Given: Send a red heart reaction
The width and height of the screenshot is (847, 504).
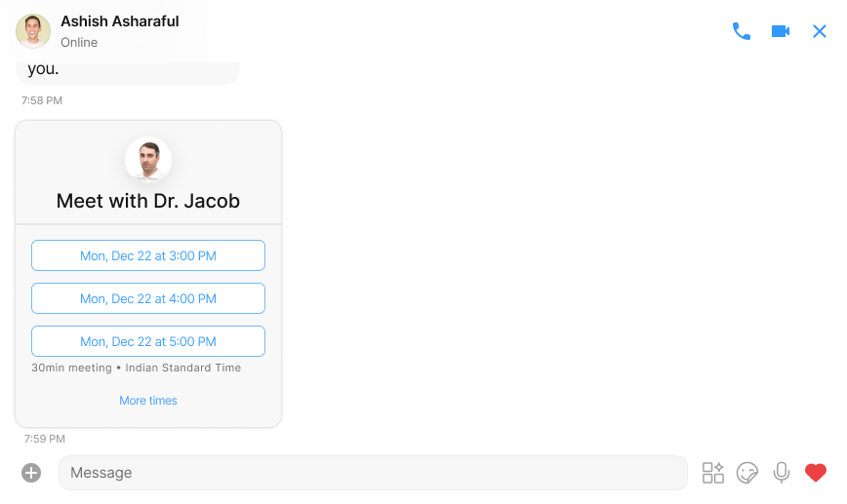Looking at the screenshot, I should pos(816,473).
